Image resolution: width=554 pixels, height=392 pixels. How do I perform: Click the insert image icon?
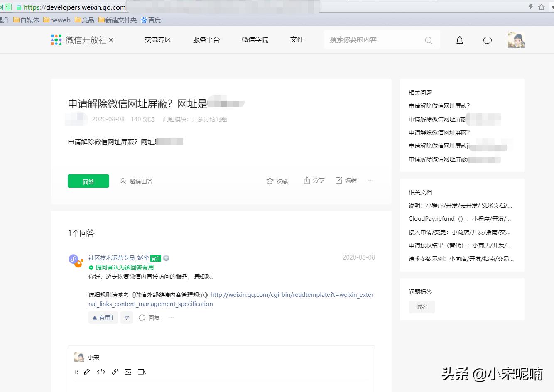(128, 372)
